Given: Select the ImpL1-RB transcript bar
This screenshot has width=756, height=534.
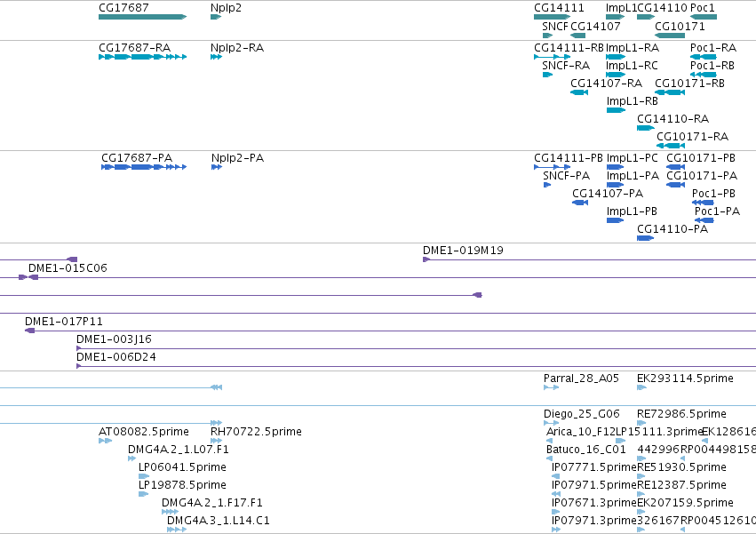Looking at the screenshot, I should pos(617,110).
